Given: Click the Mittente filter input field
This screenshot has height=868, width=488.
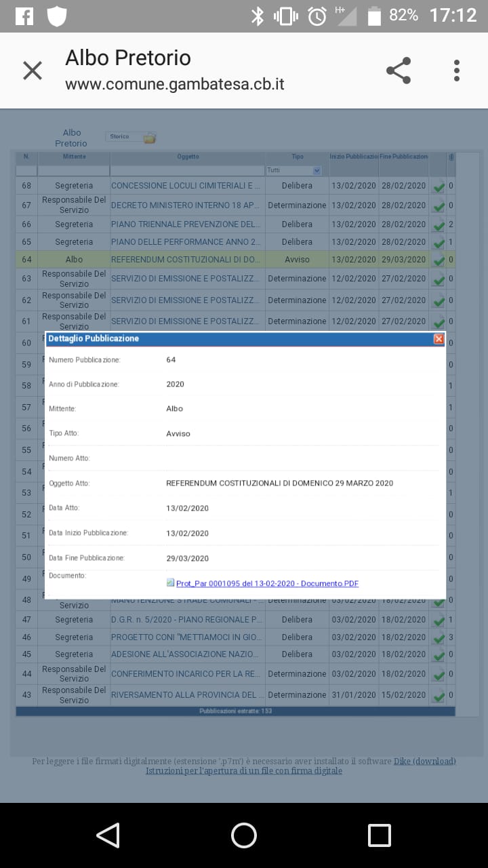Looking at the screenshot, I should pos(74,170).
